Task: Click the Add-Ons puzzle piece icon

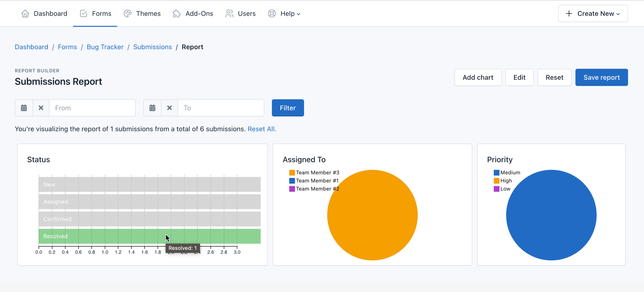Action: point(176,14)
